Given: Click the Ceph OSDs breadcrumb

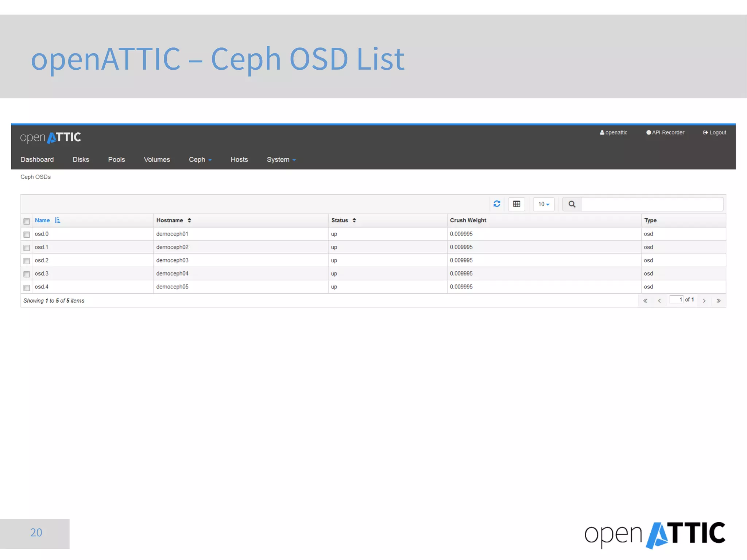Looking at the screenshot, I should [35, 177].
